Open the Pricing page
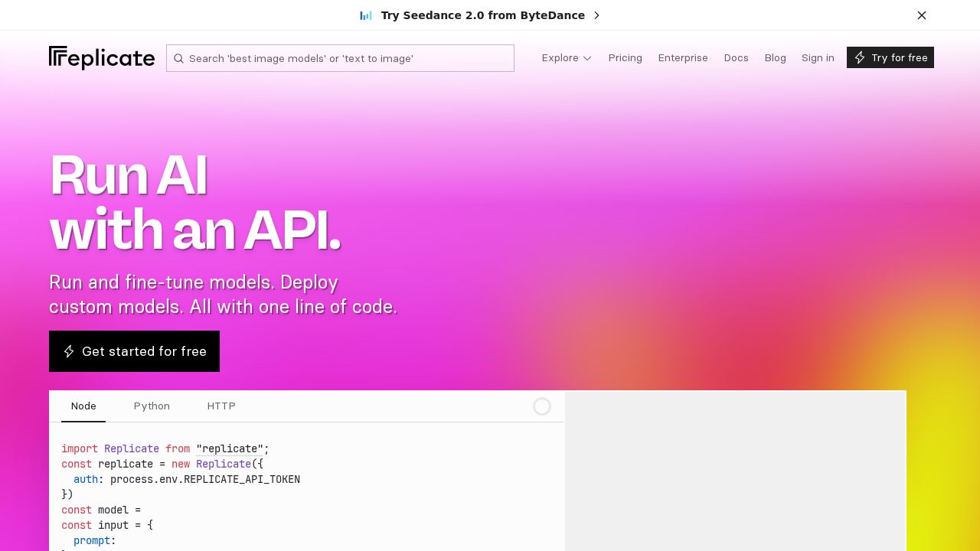Screen dimensions: 980x551 [626, 58]
